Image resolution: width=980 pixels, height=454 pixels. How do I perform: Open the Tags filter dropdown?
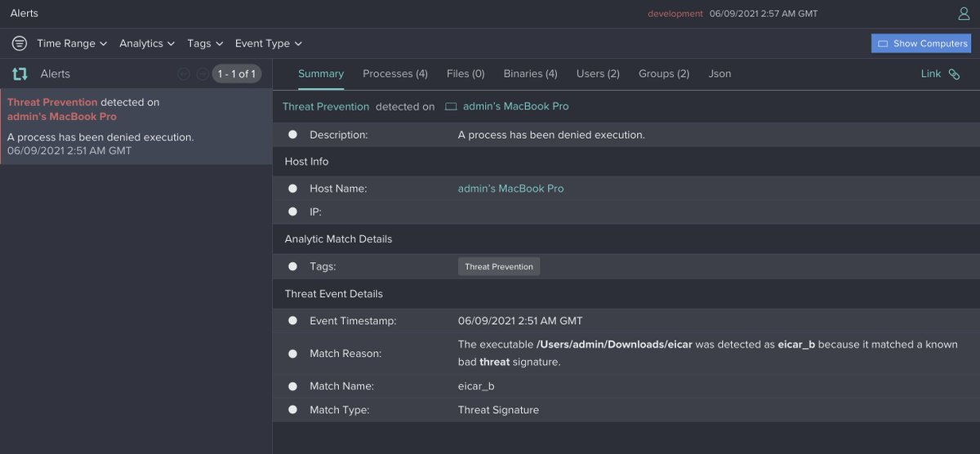205,43
